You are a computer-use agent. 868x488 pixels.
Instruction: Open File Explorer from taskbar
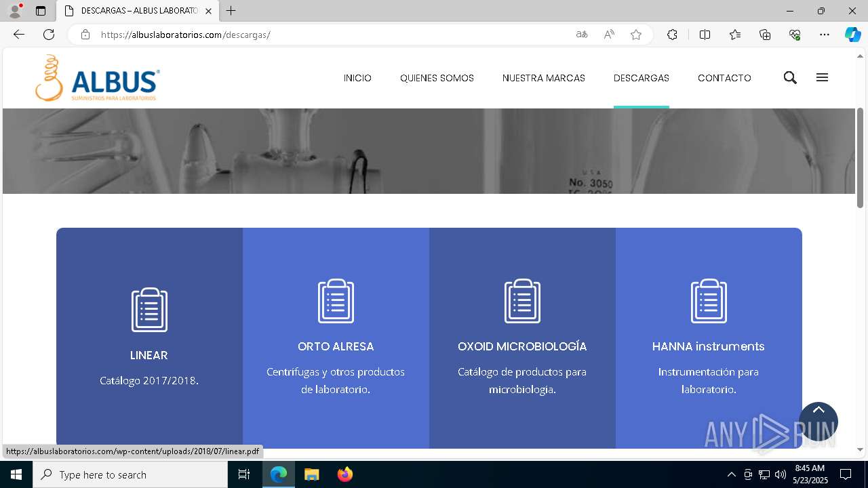point(311,474)
